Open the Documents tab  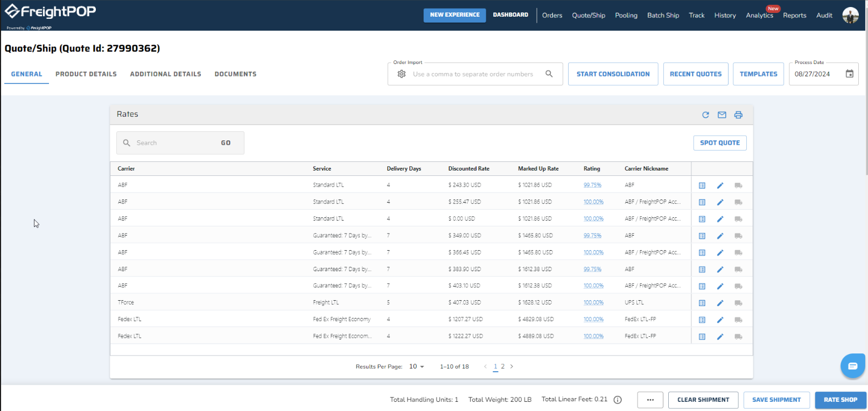coord(235,74)
